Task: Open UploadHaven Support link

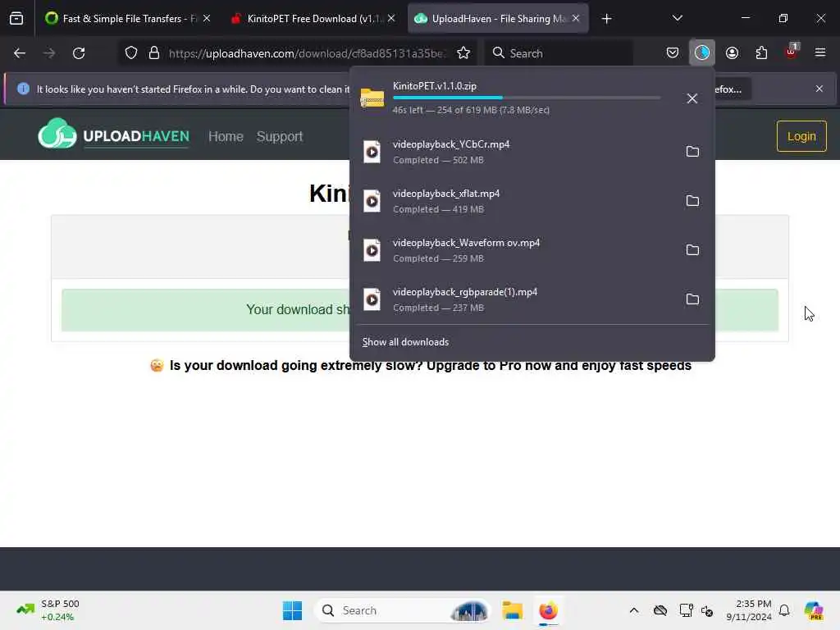Action: point(280,137)
